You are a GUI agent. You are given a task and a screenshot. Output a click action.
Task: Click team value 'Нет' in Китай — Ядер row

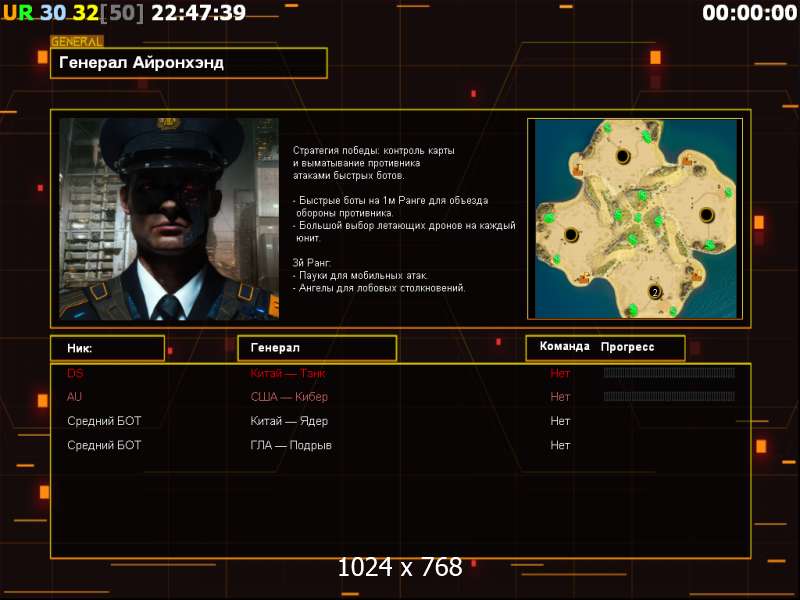point(560,421)
